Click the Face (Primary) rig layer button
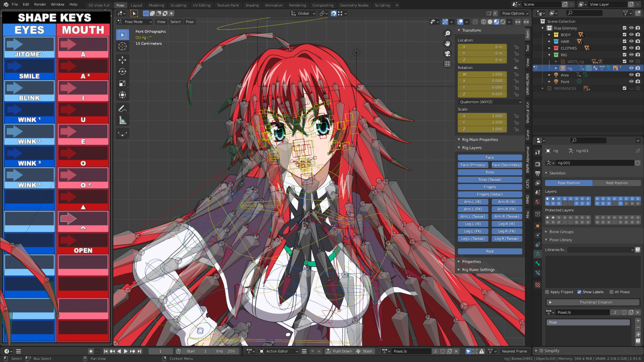This screenshot has width=644, height=362. point(473,165)
